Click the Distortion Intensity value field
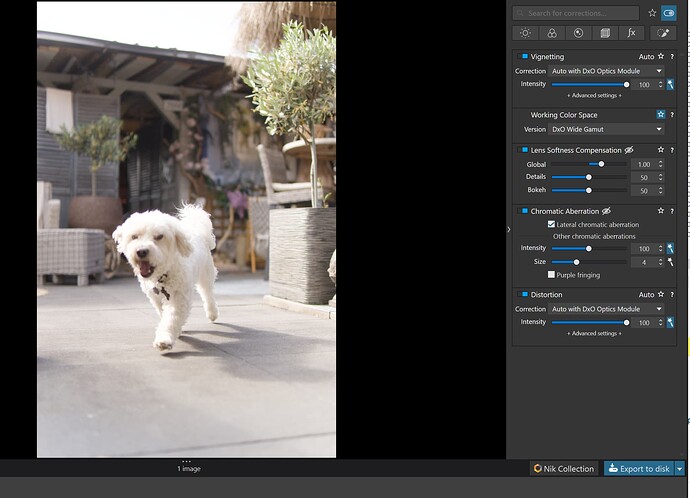690x498 pixels. click(644, 322)
